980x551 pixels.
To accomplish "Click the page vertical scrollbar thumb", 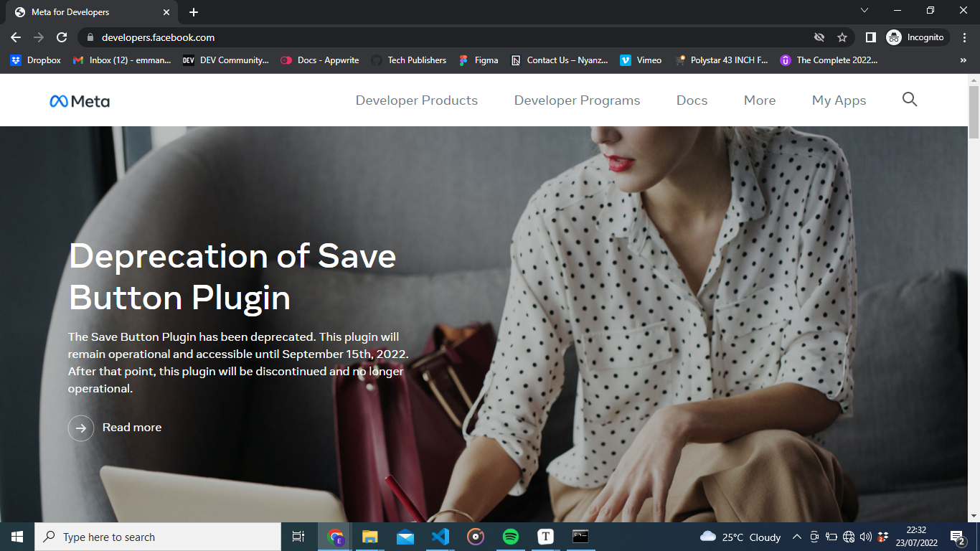I will click(x=974, y=111).
